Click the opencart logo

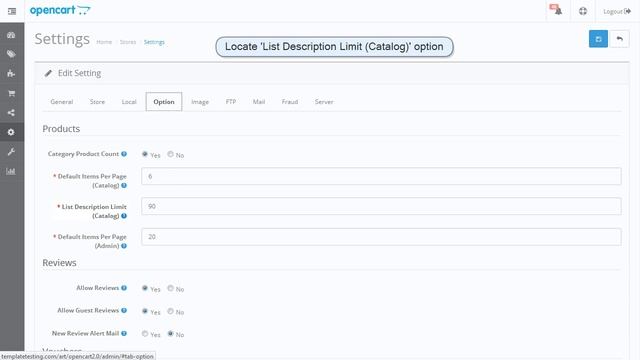click(60, 10)
